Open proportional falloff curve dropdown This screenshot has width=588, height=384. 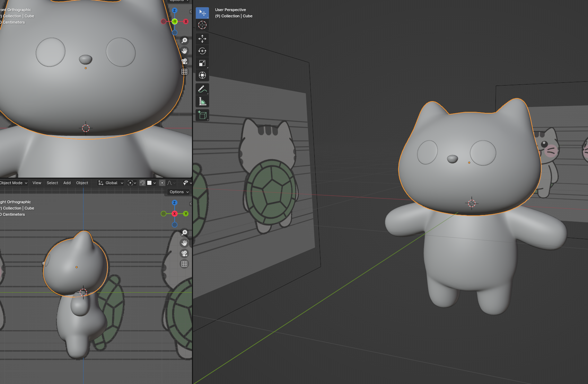(171, 183)
